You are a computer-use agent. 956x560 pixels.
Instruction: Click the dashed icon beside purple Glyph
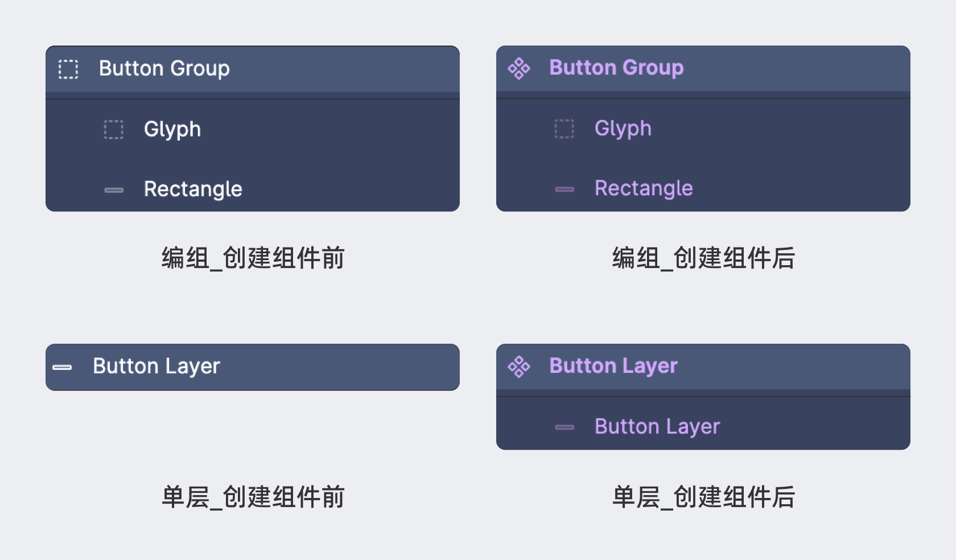point(564,129)
